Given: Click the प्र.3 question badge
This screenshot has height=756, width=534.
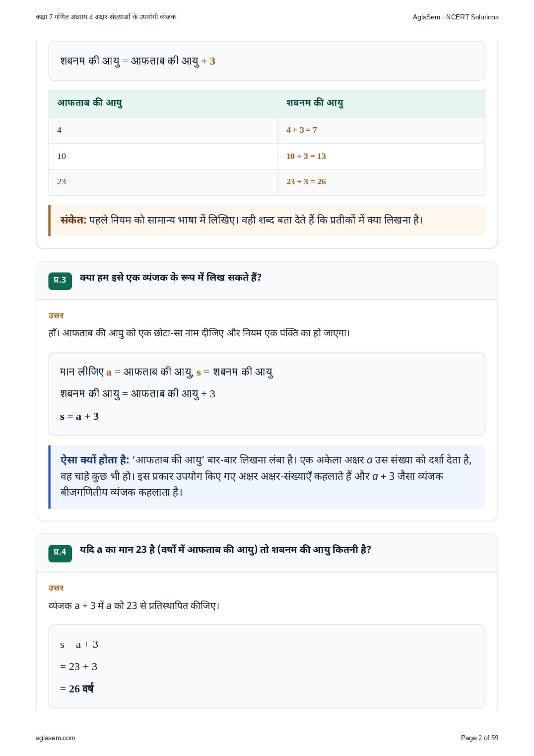Looking at the screenshot, I should coord(60,281).
